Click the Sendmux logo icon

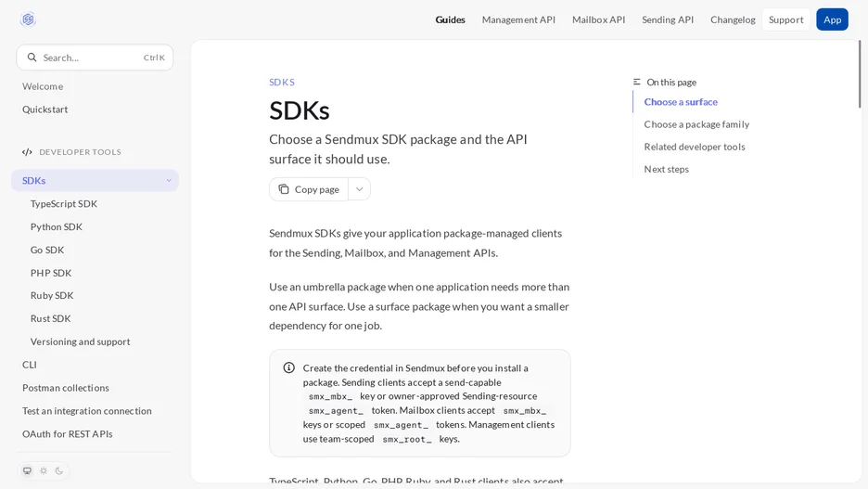[28, 19]
